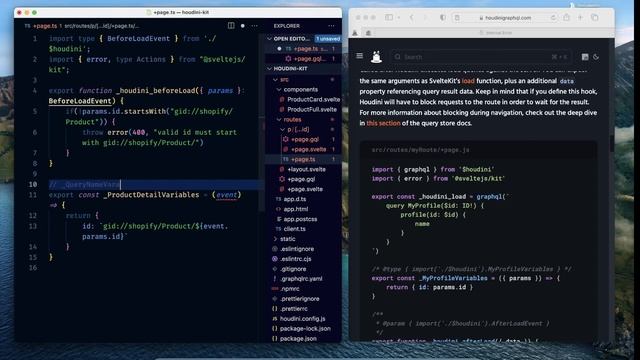Open .prettierrc file

coord(303,309)
